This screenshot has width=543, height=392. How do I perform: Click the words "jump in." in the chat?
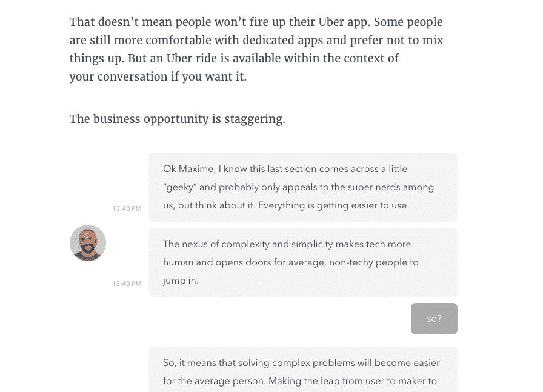(181, 281)
